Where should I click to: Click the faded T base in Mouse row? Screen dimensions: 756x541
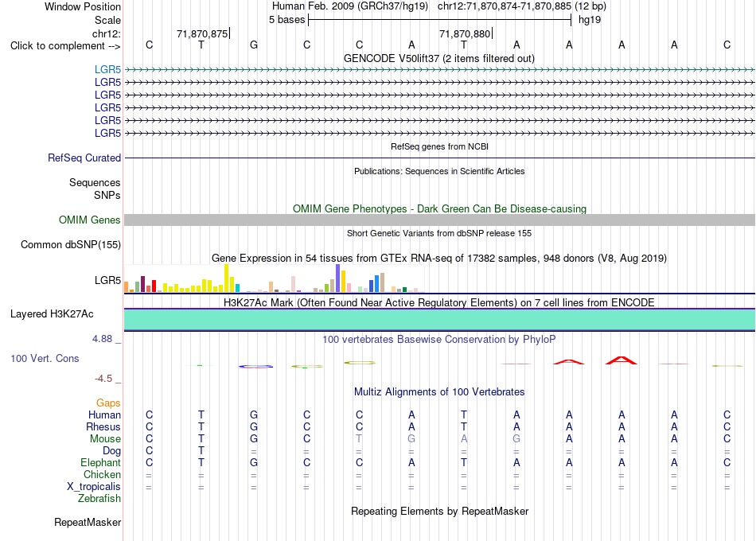359,439
